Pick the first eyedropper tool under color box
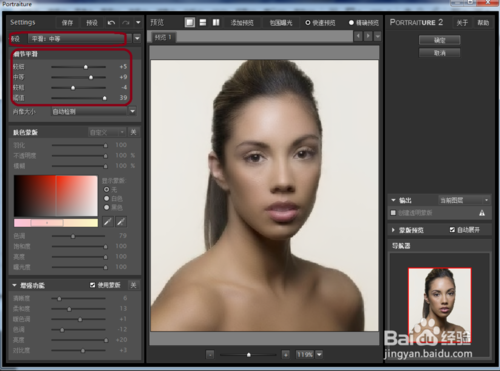The width and height of the screenshot is (500, 371). point(107,222)
